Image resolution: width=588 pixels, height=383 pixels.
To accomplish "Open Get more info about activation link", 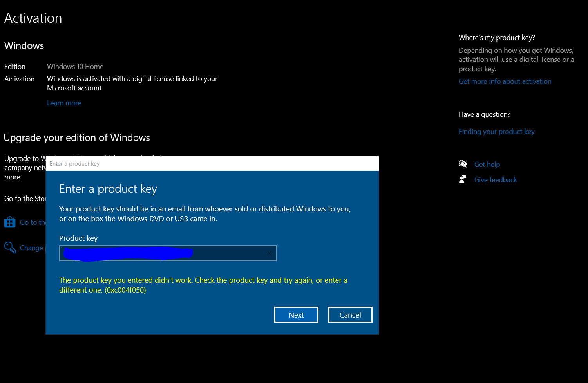I will pyautogui.click(x=505, y=81).
